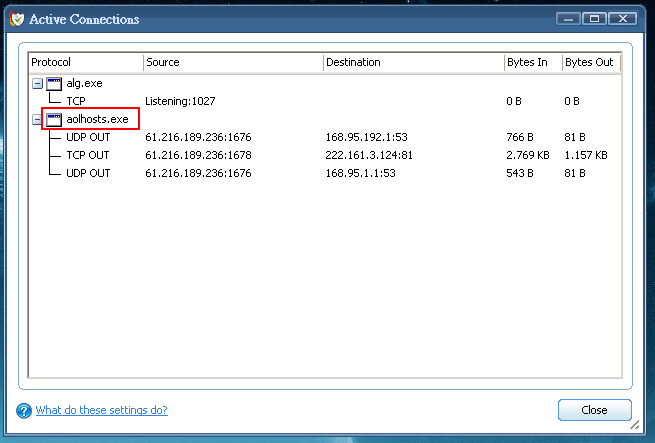Click the window resize grip in corner

[x=635, y=425]
